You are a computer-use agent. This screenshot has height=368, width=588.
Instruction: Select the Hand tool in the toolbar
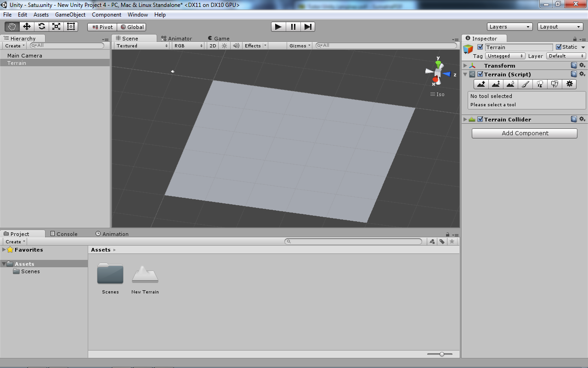click(12, 27)
